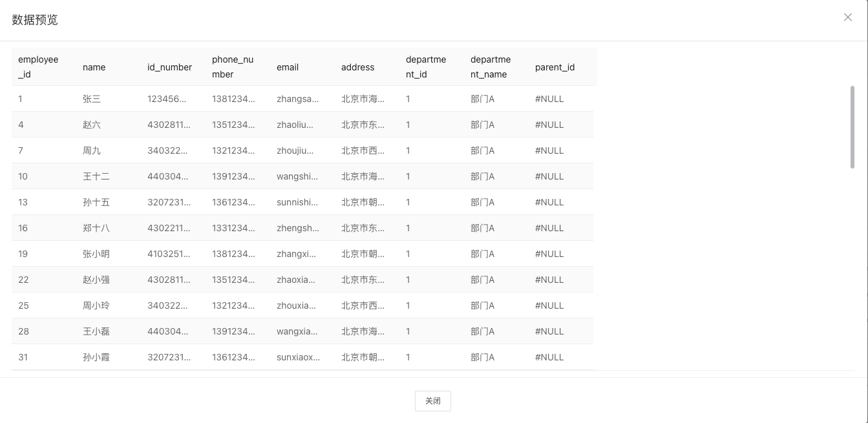
Task: Click phone cell 1321234... in 周九 row
Action: pos(233,150)
